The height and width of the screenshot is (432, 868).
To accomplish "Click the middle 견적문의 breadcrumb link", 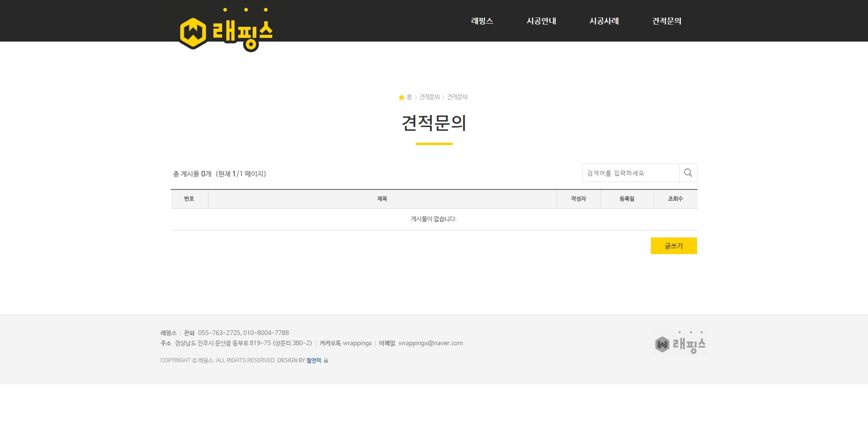I will [429, 97].
